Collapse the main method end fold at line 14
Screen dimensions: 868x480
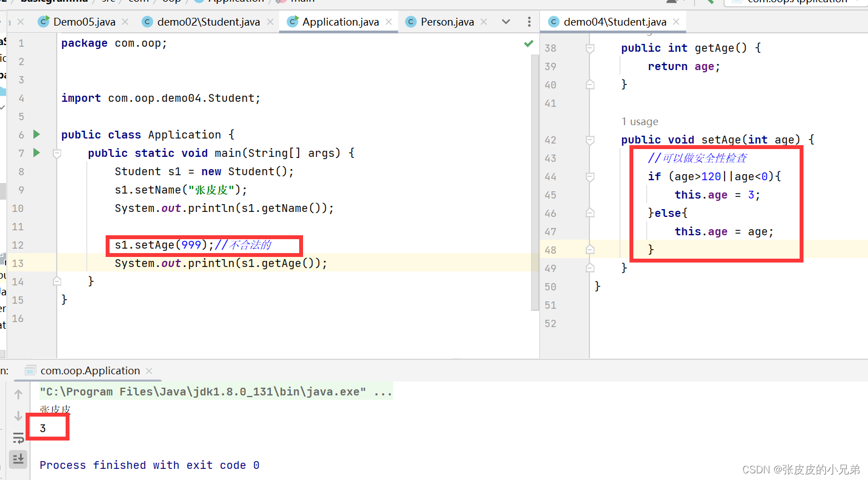[x=57, y=281]
